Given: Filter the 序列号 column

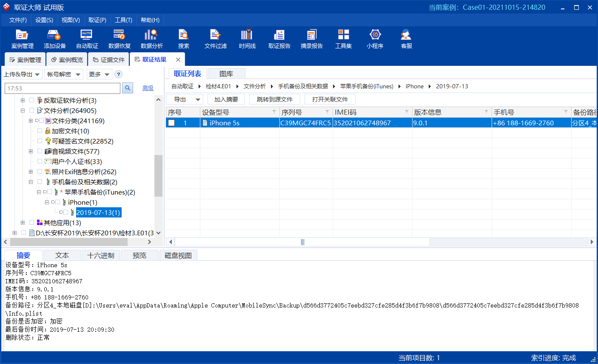Looking at the screenshot, I should coord(327,112).
